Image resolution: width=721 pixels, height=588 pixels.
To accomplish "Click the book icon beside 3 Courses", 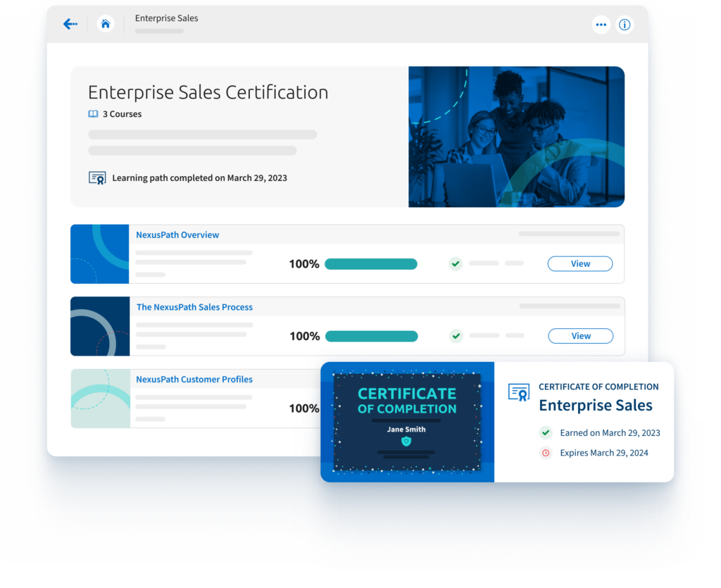I will pyautogui.click(x=93, y=114).
